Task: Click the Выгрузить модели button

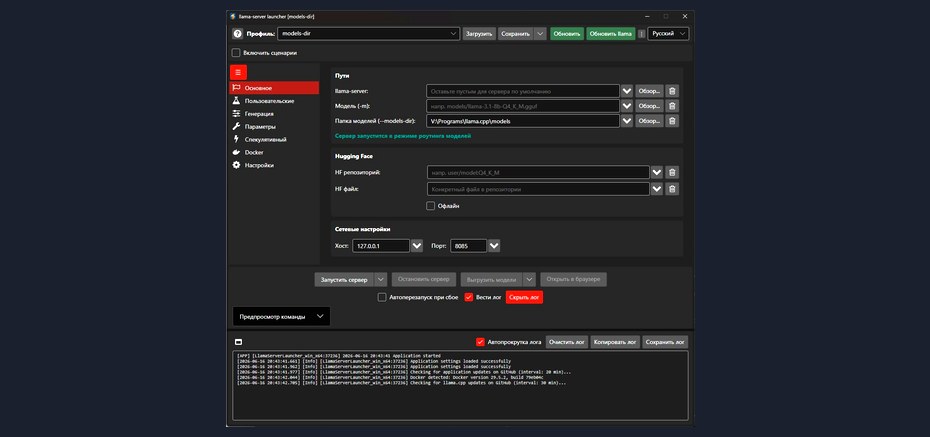Action: (x=492, y=279)
